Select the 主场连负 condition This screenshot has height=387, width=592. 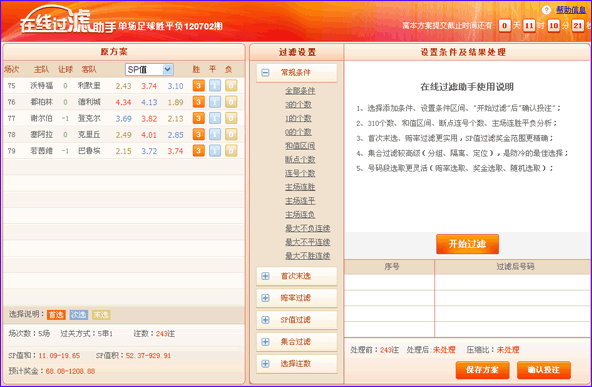(300, 214)
